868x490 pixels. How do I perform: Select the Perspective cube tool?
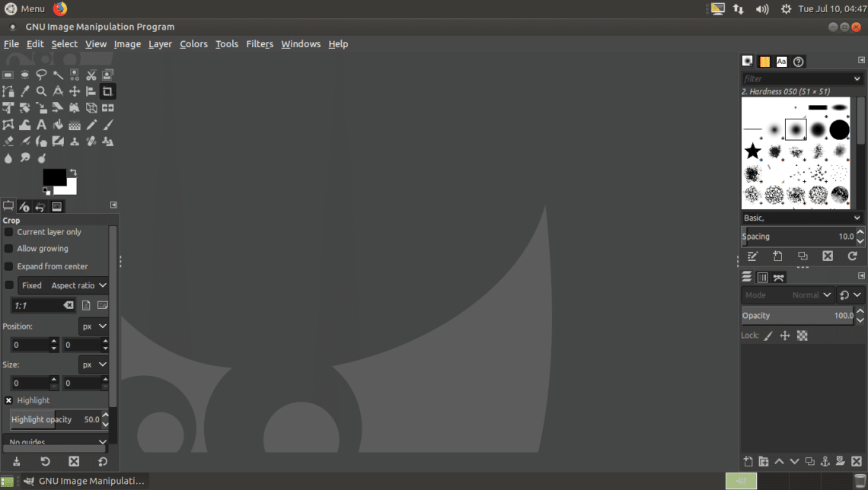pyautogui.click(x=91, y=108)
